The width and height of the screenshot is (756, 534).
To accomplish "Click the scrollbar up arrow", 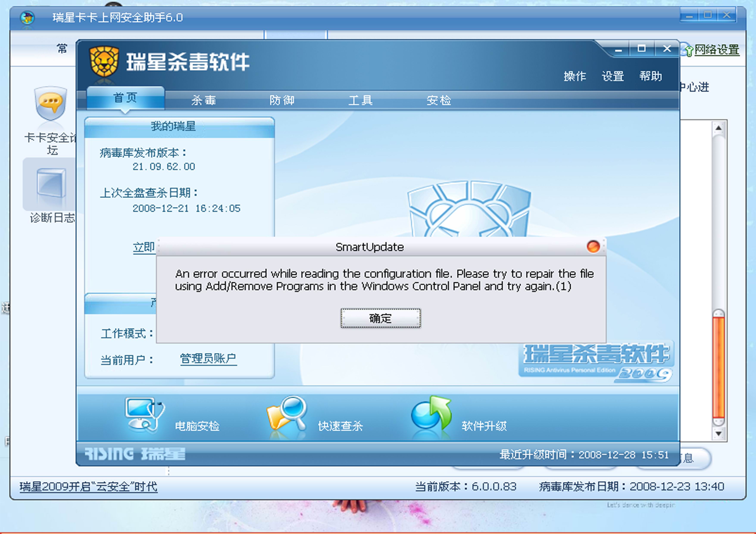I will point(719,128).
